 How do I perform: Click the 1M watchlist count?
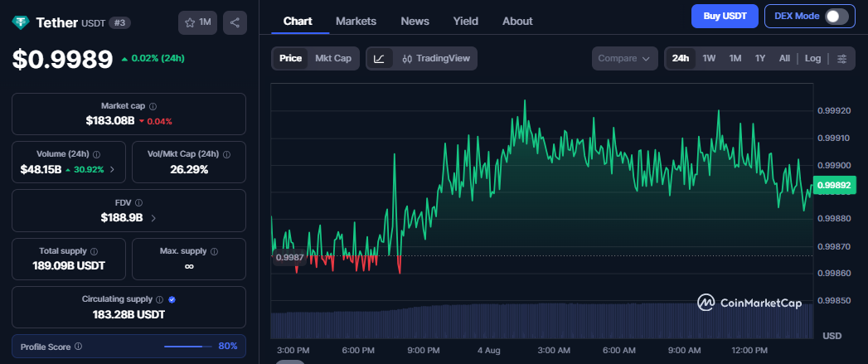pos(205,22)
